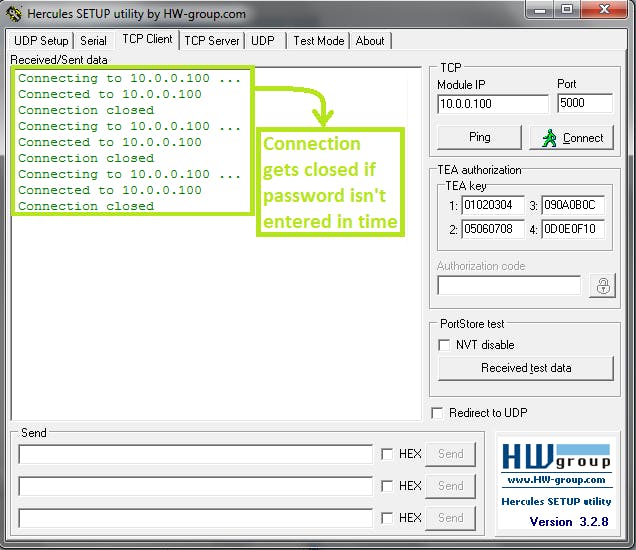Click TEA key 2 field 05060708
The width and height of the screenshot is (636, 550).
point(493,229)
